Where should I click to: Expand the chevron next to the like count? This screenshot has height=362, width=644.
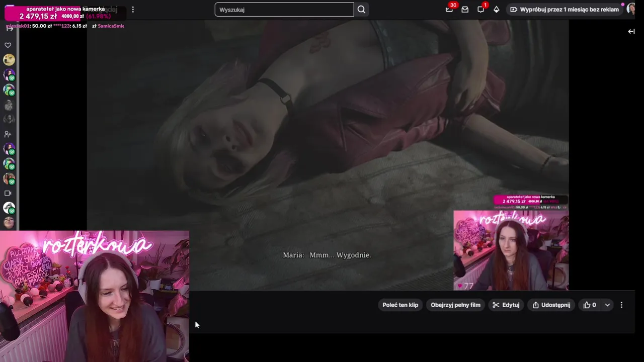pyautogui.click(x=607, y=305)
